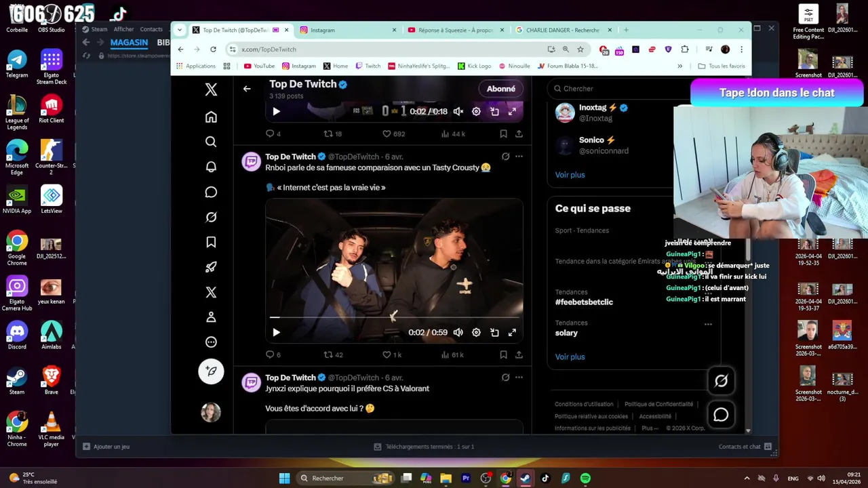868x488 pixels.
Task: Open the Chrome tab search dropdown arrow
Action: tap(180, 30)
